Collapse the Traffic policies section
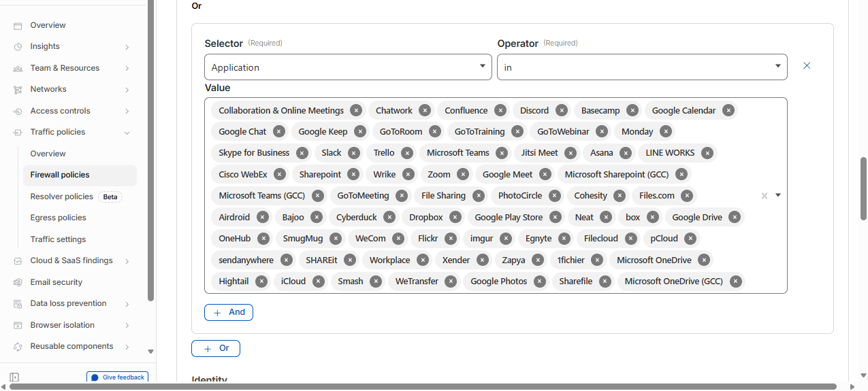868x391 pixels. 127,133
